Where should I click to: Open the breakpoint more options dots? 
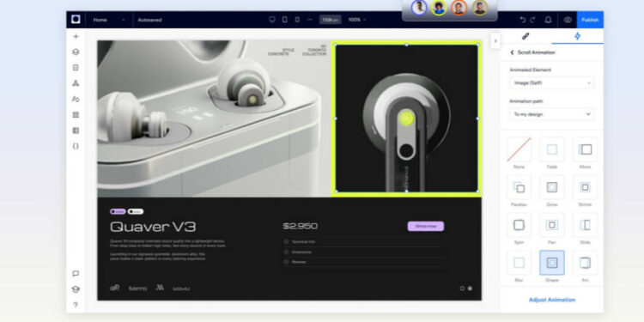(x=310, y=19)
